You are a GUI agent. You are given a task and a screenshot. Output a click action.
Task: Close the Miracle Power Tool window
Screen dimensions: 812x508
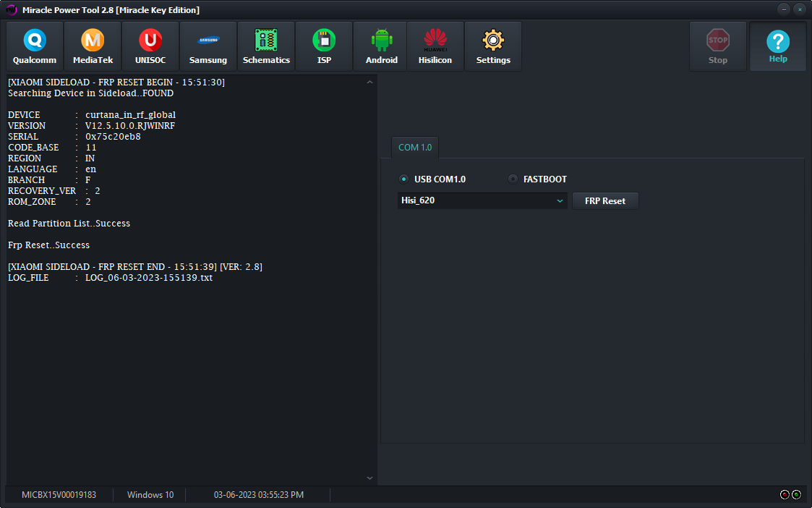(x=800, y=9)
